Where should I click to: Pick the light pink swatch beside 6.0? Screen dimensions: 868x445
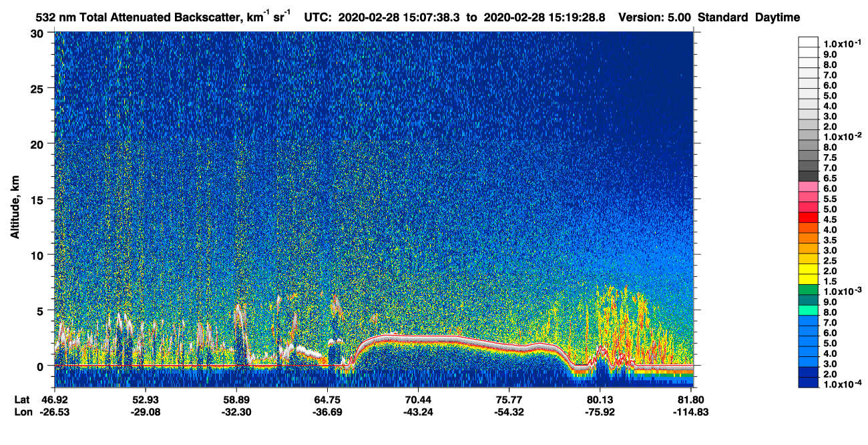pos(808,187)
